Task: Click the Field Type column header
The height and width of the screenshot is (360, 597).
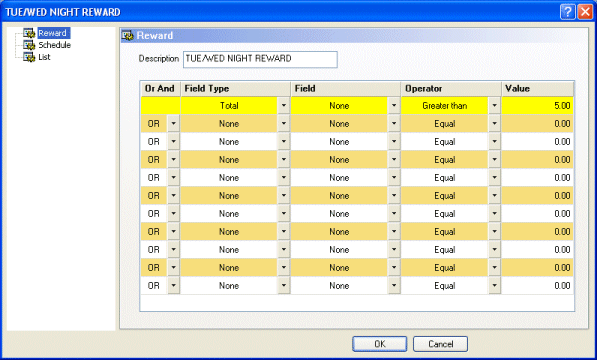Action: pyautogui.click(x=235, y=89)
